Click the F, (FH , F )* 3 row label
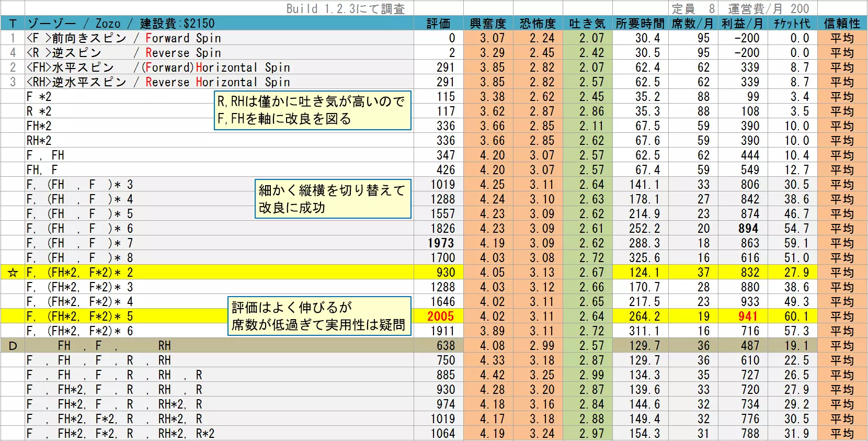868x441 pixels. [80, 185]
